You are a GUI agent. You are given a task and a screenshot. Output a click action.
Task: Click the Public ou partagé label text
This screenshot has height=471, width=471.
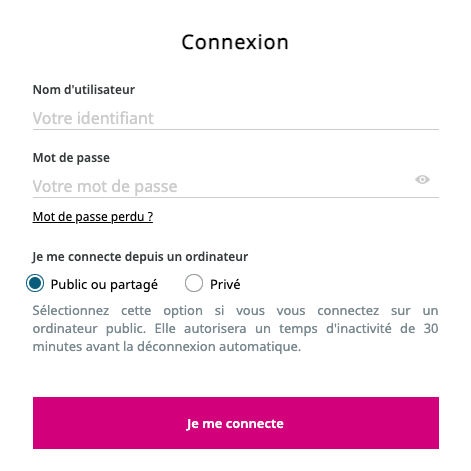coord(104,284)
